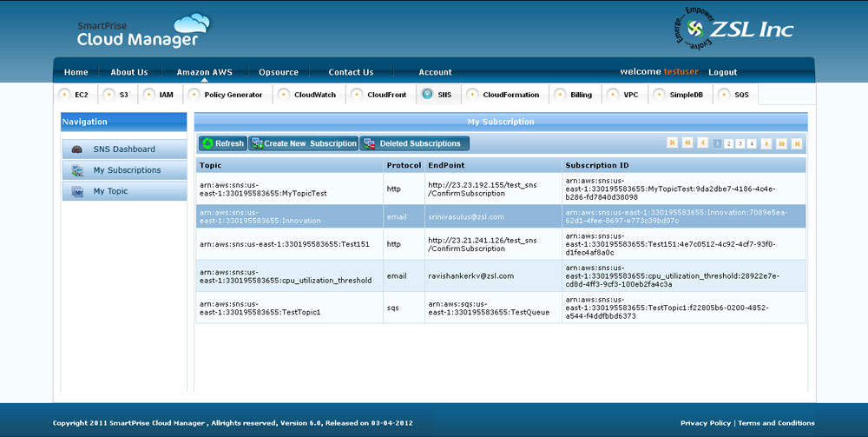Click the testuser username link
The height and width of the screenshot is (437, 868).
(682, 71)
